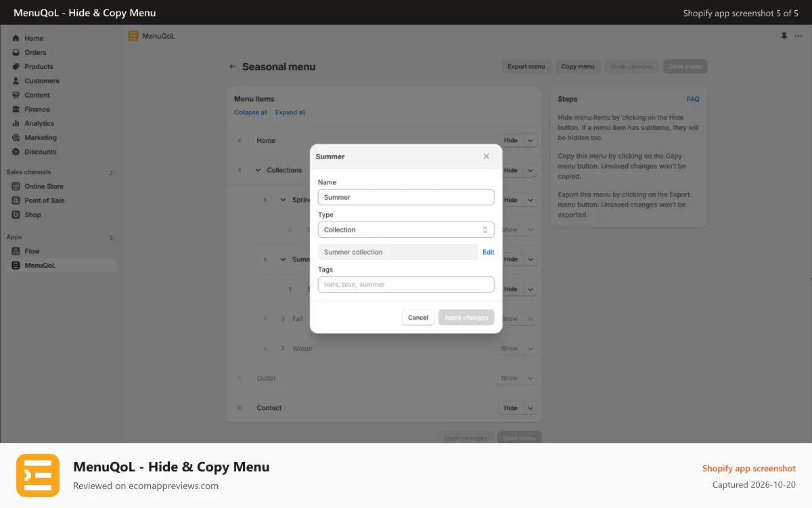Show the Winter menu item
The width and height of the screenshot is (812, 508).
coord(510,348)
